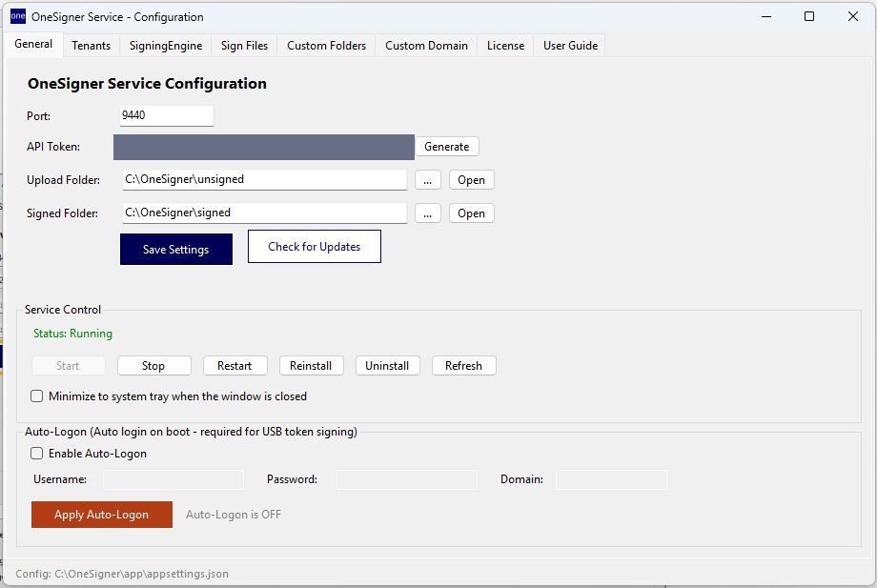
Task: Open the Signed Folder
Action: pyautogui.click(x=472, y=213)
